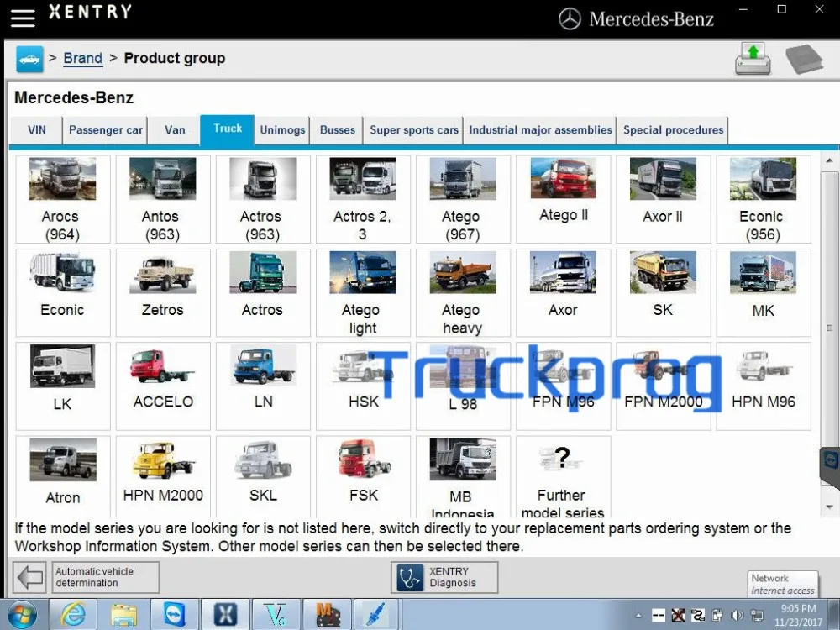Select the Axor II truck tile
This screenshot has width=840, height=630.
pos(664,199)
